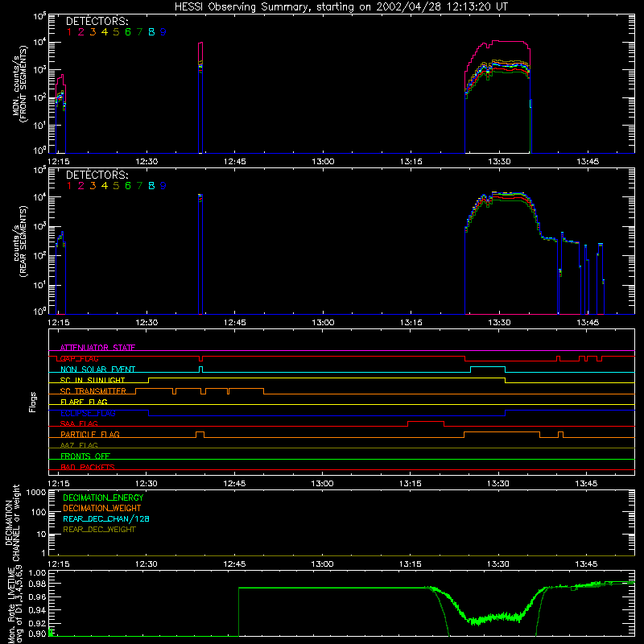Select the SC_TRANSMITTER flag label
Image resolution: width=644 pixels, height=644 pixels.
pos(93,391)
